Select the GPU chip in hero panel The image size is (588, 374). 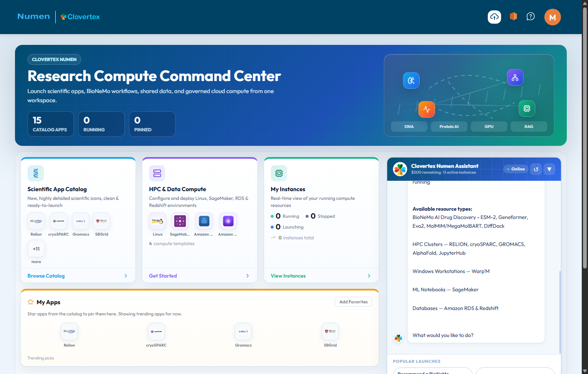489,127
